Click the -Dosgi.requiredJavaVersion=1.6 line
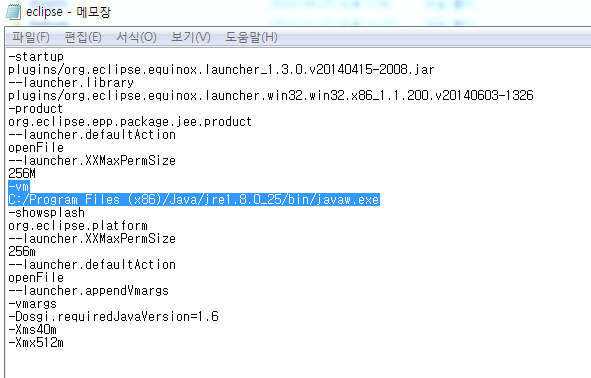The height and width of the screenshot is (378, 591). click(113, 317)
